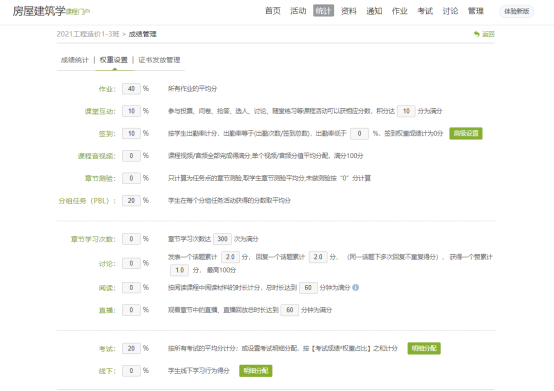This screenshot has width=554, height=391.
Task: Open the 讨论 navigation item
Action: (x=450, y=11)
